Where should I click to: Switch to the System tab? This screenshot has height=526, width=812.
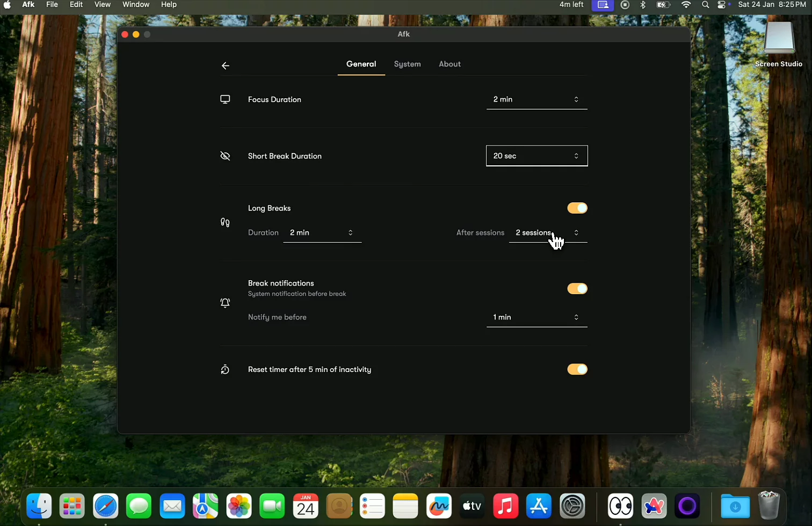pyautogui.click(x=407, y=64)
